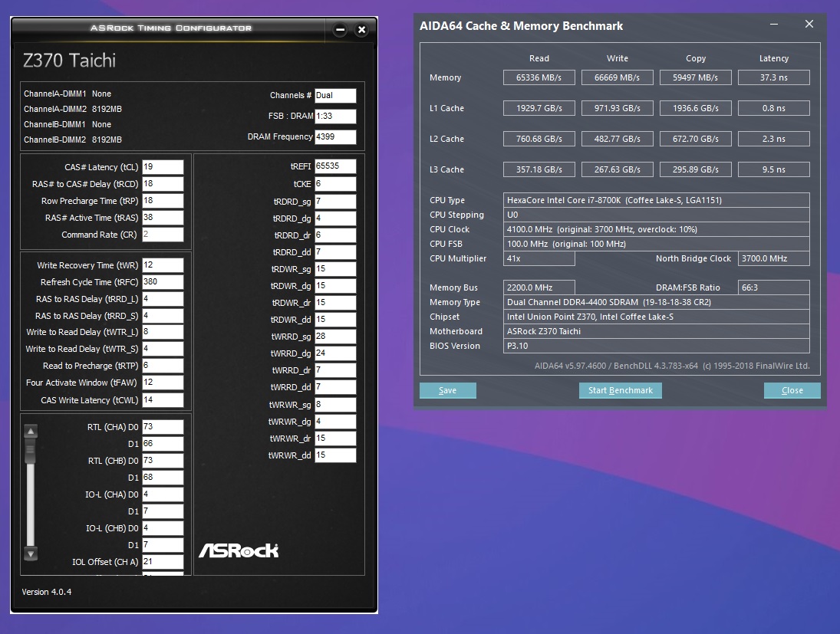Screen dimensions: 840x634
Task: Click the IO-L (CHA) D0 field
Action: [163, 494]
